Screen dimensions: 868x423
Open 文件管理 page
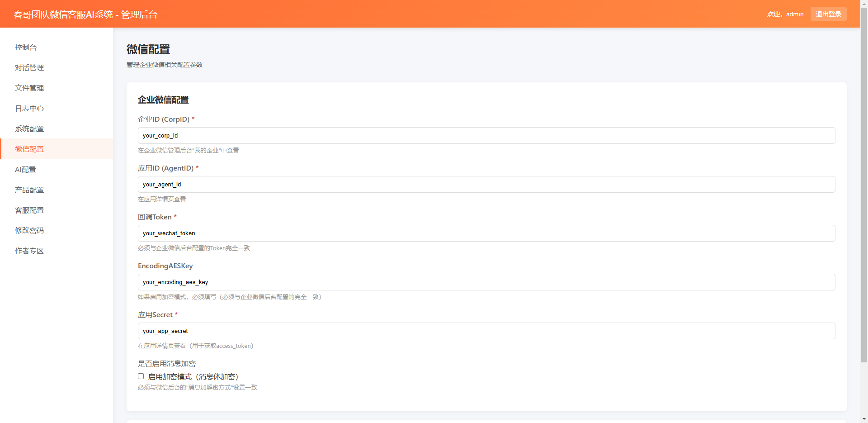(29, 88)
